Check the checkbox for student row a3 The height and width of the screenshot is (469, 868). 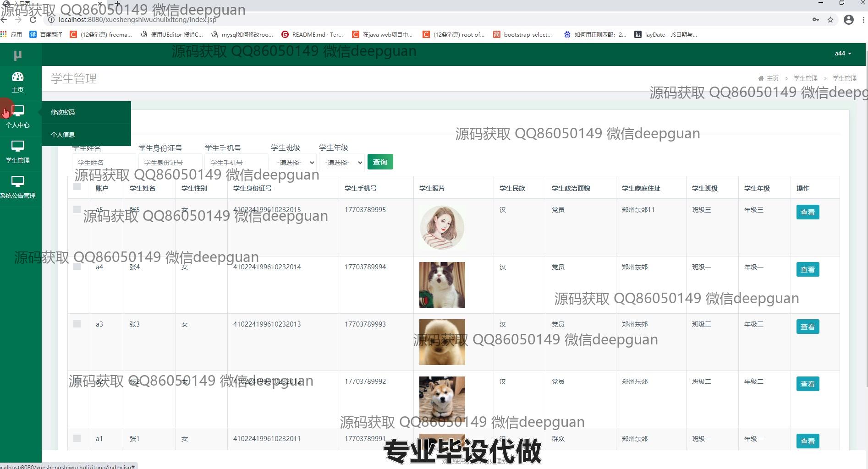pyautogui.click(x=77, y=324)
